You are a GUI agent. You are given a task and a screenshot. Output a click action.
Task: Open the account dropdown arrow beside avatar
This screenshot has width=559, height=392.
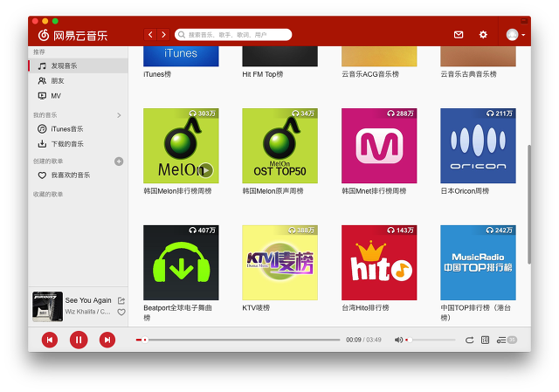(523, 35)
